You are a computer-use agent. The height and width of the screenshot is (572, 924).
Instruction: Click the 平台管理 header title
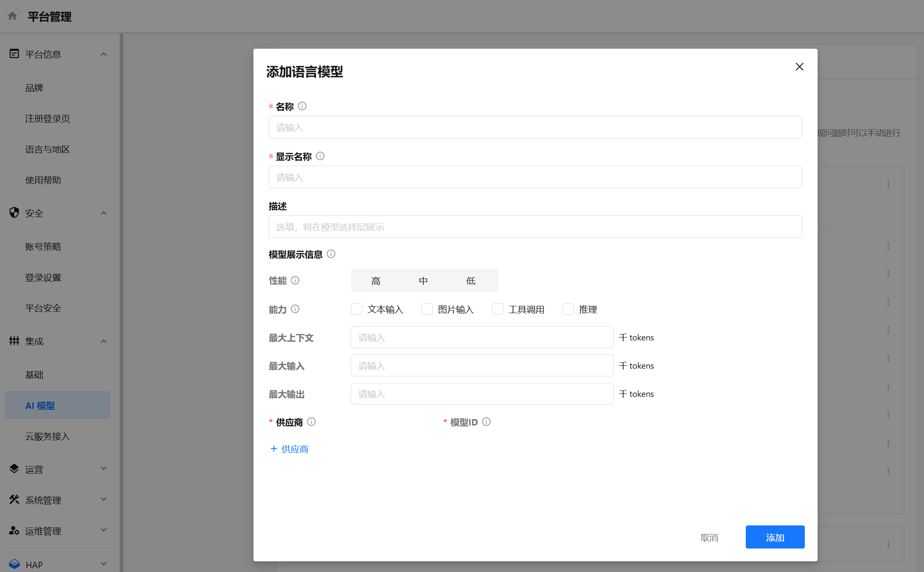point(50,17)
